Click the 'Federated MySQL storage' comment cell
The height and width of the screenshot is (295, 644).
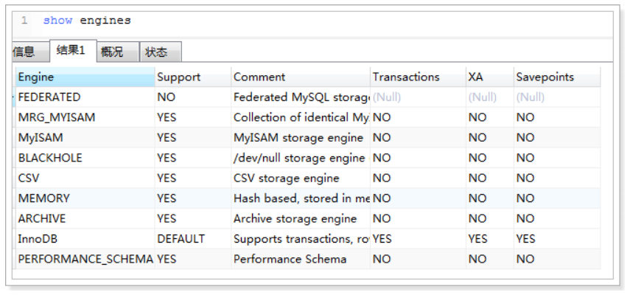point(301,97)
